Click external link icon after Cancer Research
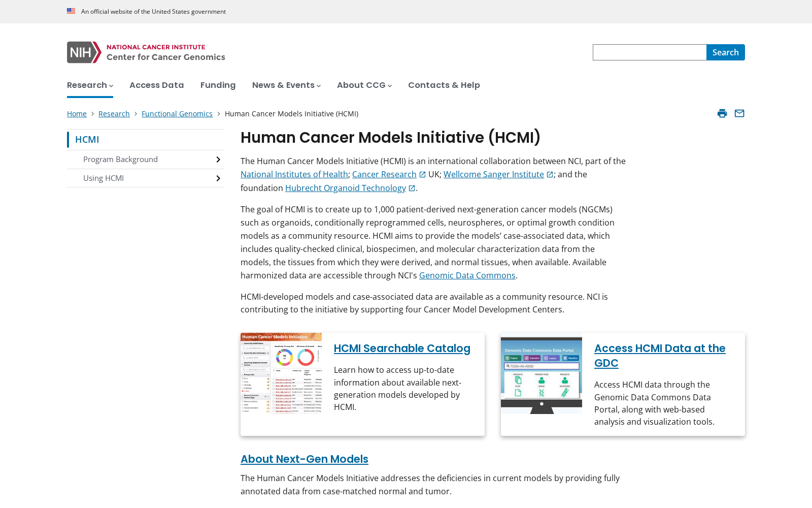Viewport: 812px width, 508px height. tap(422, 175)
